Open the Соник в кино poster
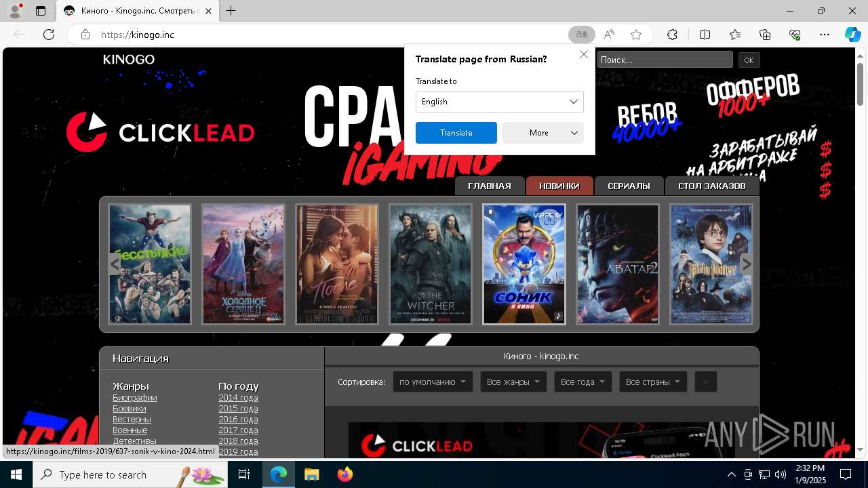 click(524, 264)
